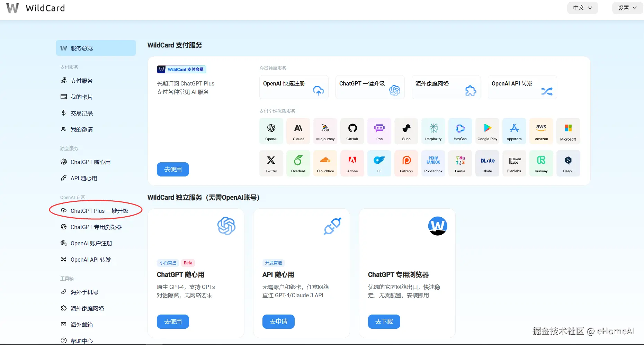644x345 pixels.
Task: Click the OF service tile
Action: pyautogui.click(x=379, y=163)
